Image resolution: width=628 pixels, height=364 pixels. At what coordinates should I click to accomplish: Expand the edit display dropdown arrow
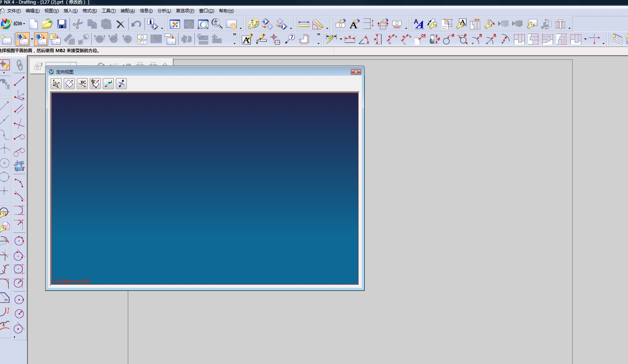[x=291, y=28]
